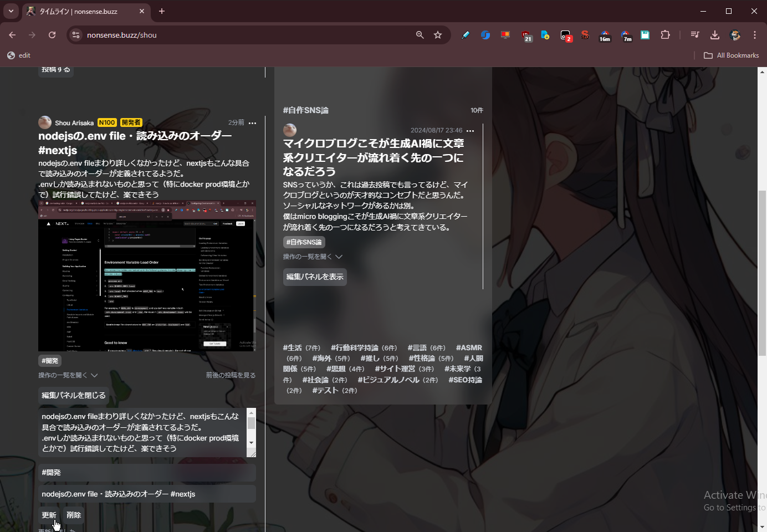The height and width of the screenshot is (532, 767).
Task: Open Chrome's three-dot main menu
Action: click(755, 35)
